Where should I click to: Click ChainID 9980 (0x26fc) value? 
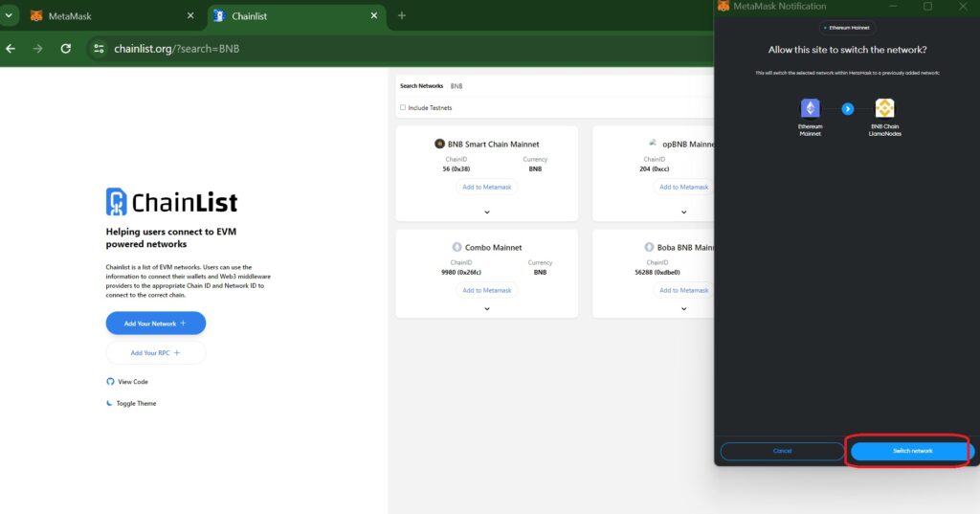pyautogui.click(x=461, y=272)
